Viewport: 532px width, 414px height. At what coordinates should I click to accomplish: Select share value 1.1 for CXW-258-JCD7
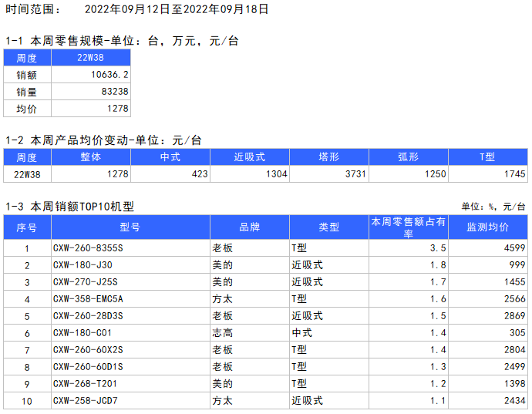click(x=438, y=401)
